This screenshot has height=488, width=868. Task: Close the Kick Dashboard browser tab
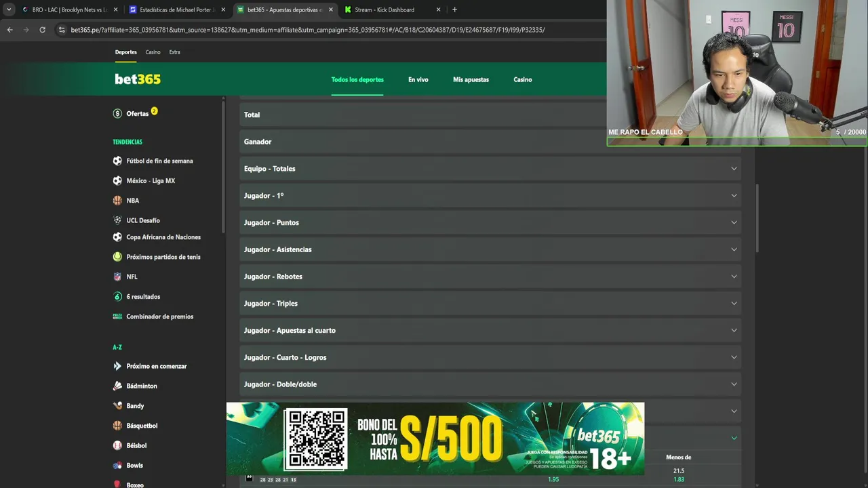click(x=438, y=9)
